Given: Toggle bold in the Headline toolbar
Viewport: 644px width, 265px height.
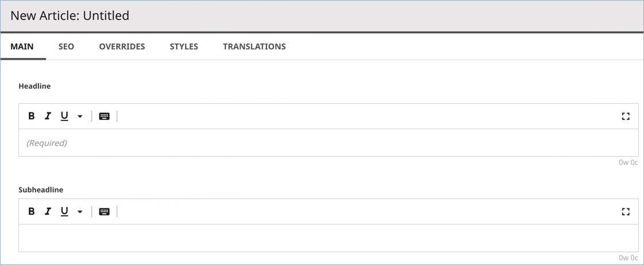Looking at the screenshot, I should tap(31, 116).
